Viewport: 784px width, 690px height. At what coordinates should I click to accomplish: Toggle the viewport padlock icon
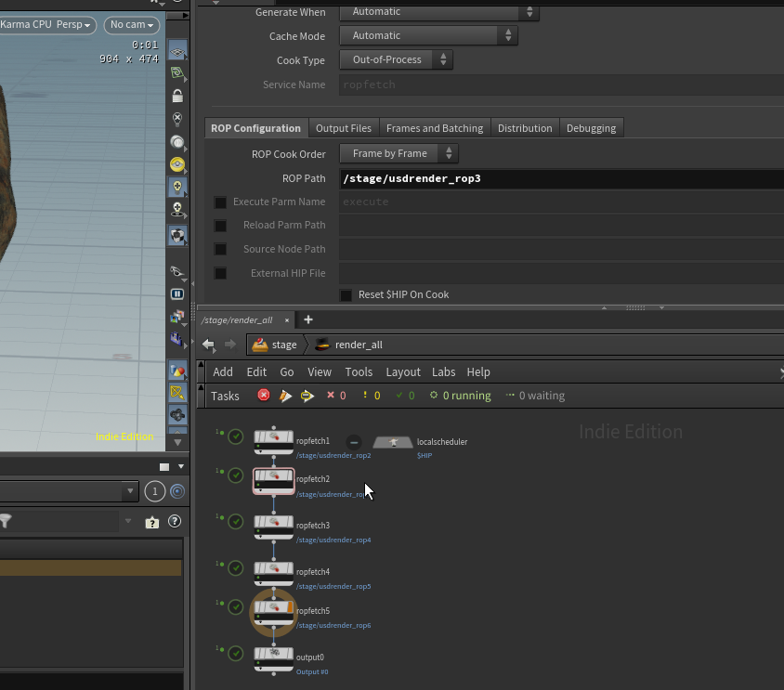click(177, 96)
